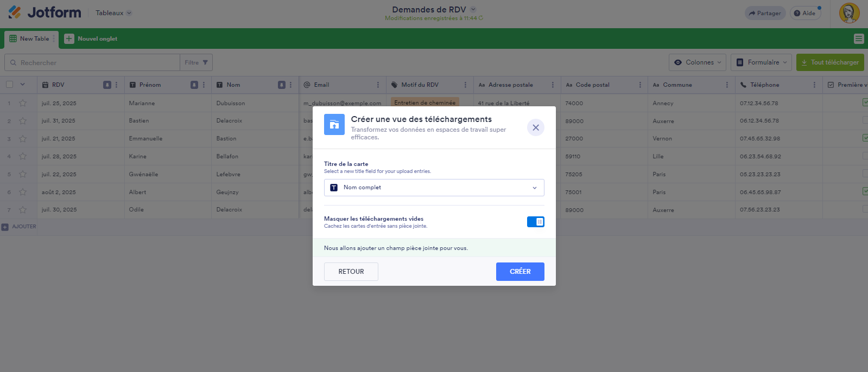
Task: Click the juil. 31, 2025 date cell
Action: (81, 121)
